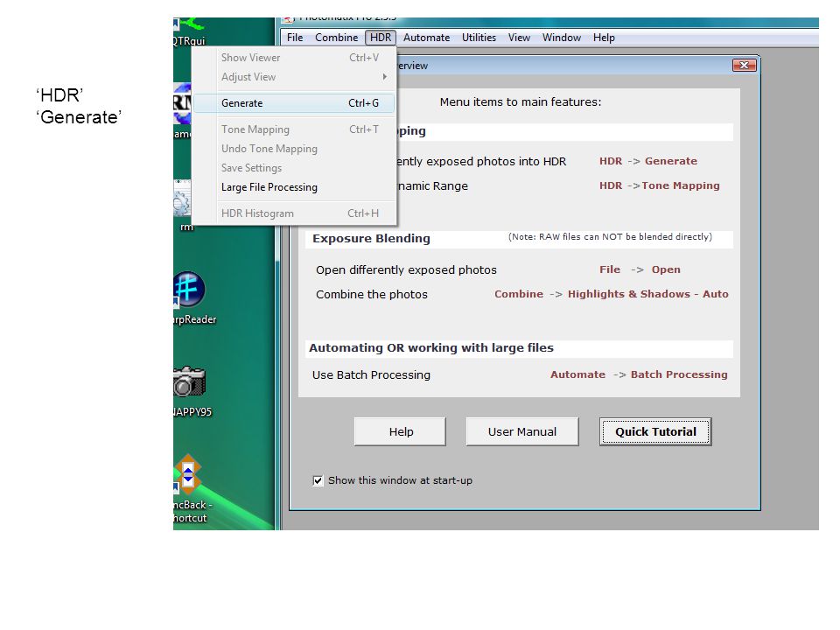The width and height of the screenshot is (840, 630).
Task: Select Large File Processing entry
Action: 294,187
